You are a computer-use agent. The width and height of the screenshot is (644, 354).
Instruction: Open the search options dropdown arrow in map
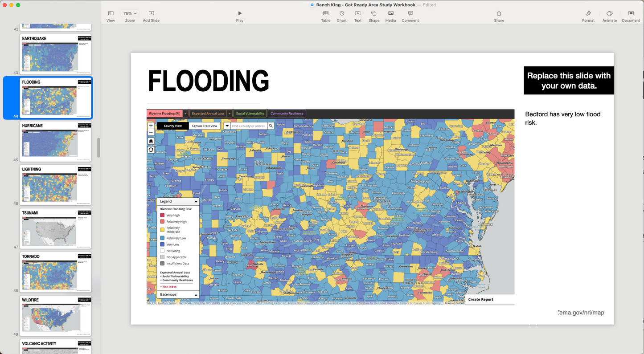[x=227, y=126]
